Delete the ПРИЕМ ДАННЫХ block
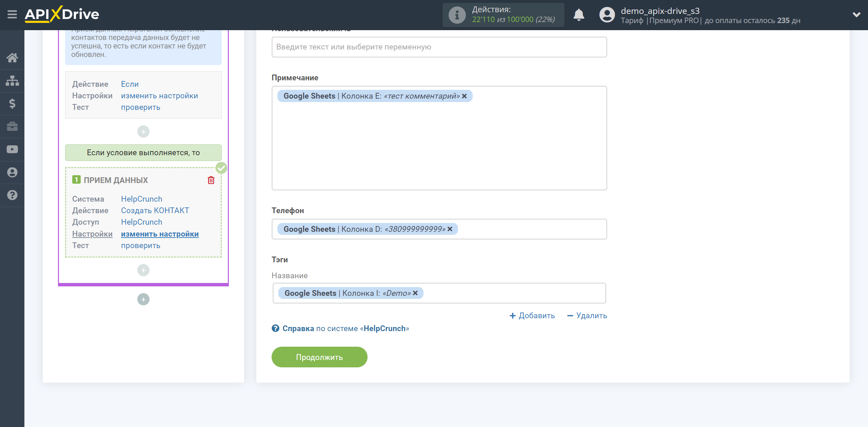 pos(211,180)
